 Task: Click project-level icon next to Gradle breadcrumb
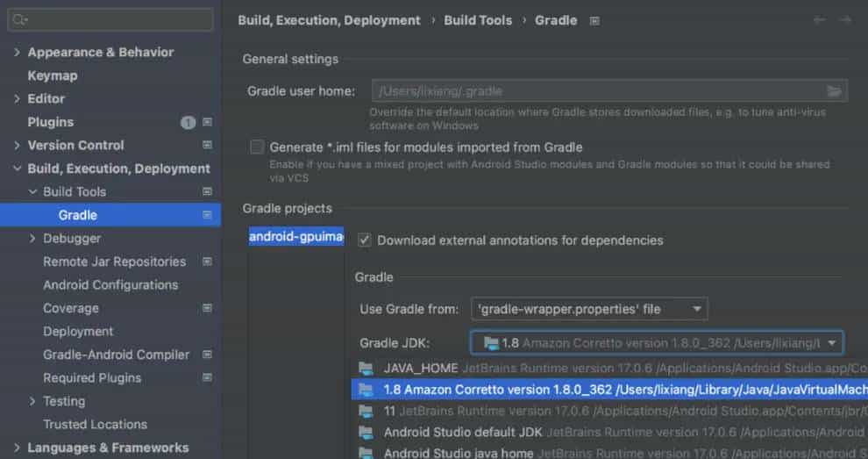(x=594, y=21)
